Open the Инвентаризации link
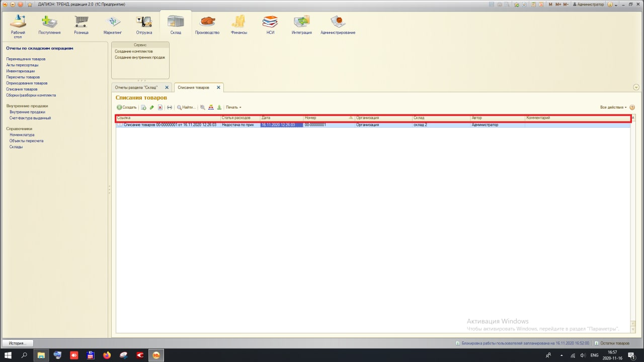 [21, 71]
